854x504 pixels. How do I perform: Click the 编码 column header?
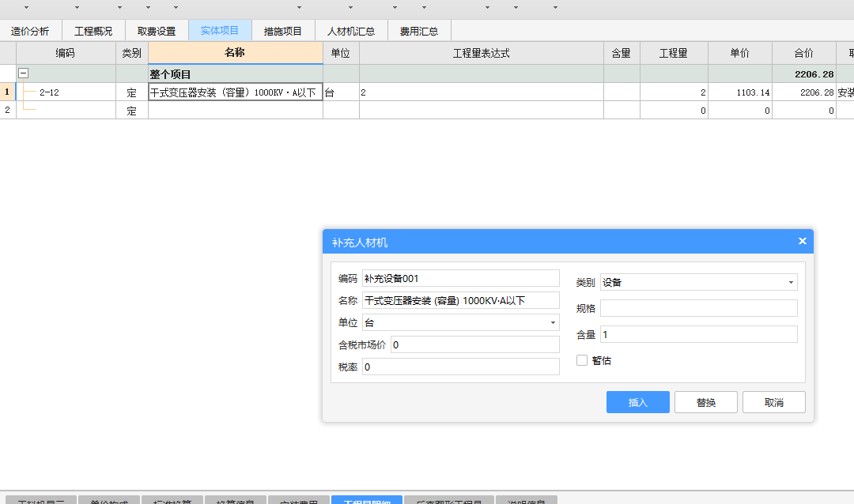pyautogui.click(x=66, y=53)
